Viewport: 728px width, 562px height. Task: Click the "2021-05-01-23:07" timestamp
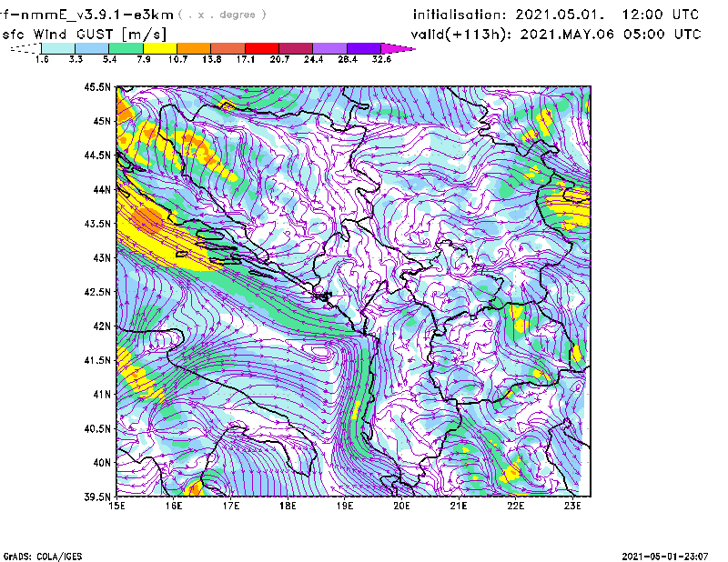(x=665, y=557)
